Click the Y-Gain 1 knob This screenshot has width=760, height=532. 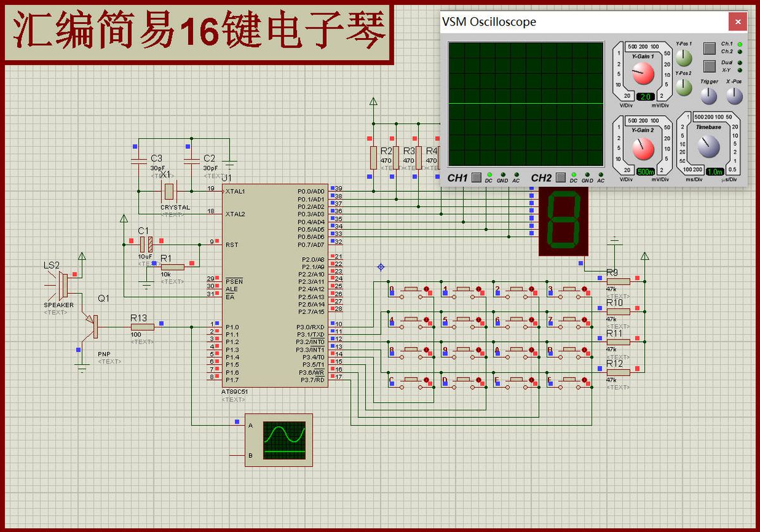pyautogui.click(x=642, y=74)
